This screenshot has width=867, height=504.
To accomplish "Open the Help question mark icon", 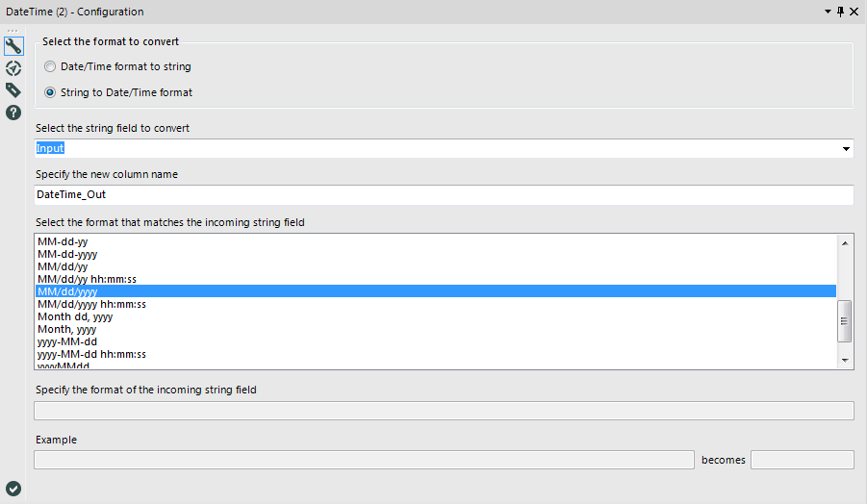I will (13, 113).
